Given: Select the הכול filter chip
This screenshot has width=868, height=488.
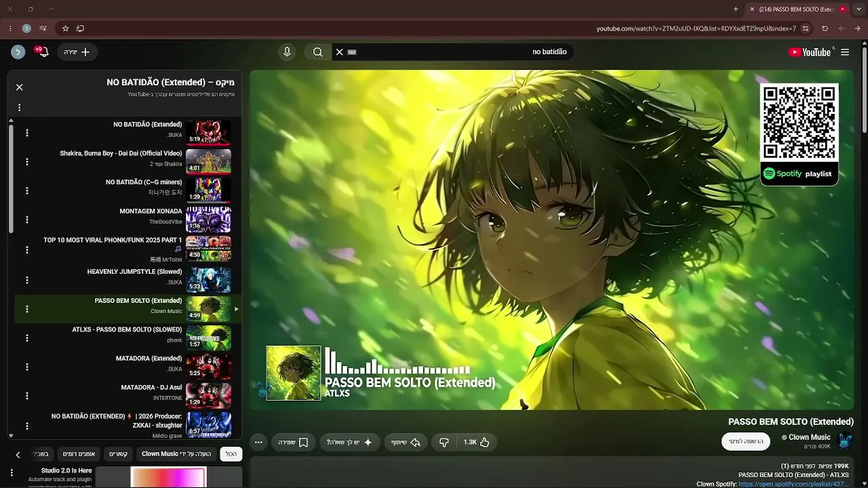Looking at the screenshot, I should [x=231, y=454].
